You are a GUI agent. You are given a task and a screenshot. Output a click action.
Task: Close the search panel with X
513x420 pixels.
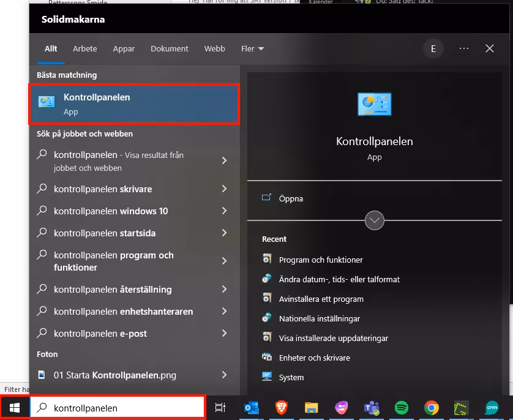490,48
